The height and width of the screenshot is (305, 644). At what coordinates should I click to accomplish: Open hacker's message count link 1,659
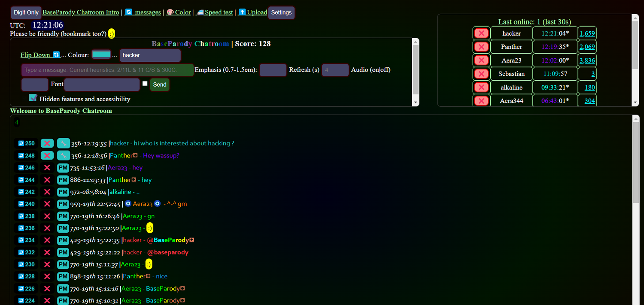(587, 33)
